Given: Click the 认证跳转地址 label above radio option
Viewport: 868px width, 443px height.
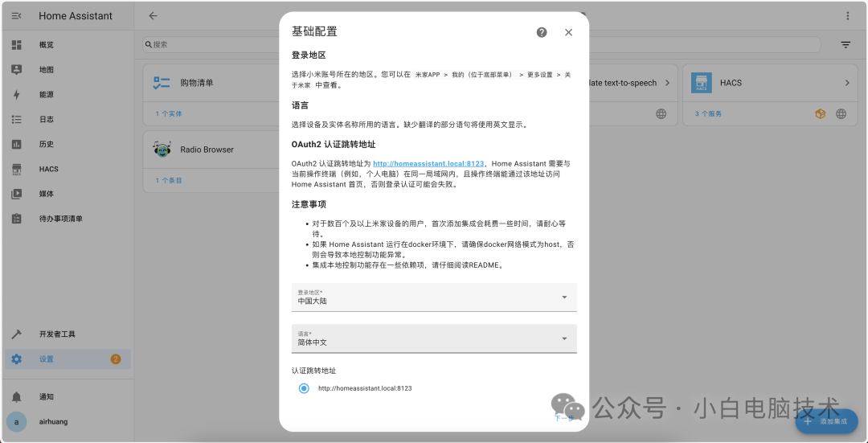Looking at the screenshot, I should [314, 371].
